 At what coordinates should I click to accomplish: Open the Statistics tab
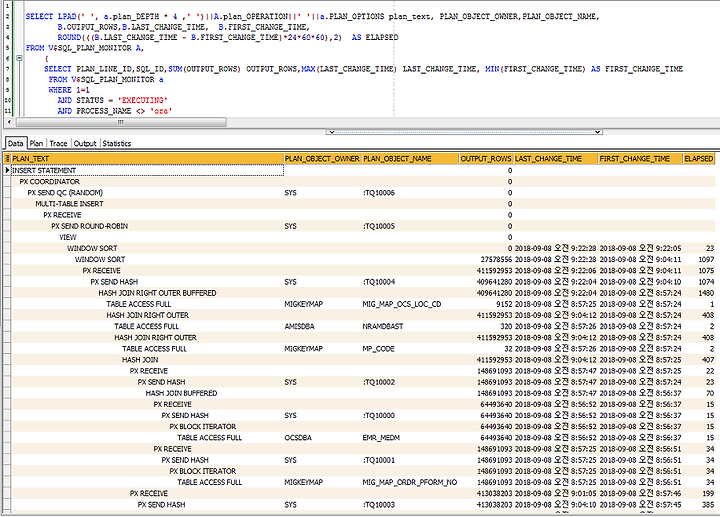(x=117, y=143)
